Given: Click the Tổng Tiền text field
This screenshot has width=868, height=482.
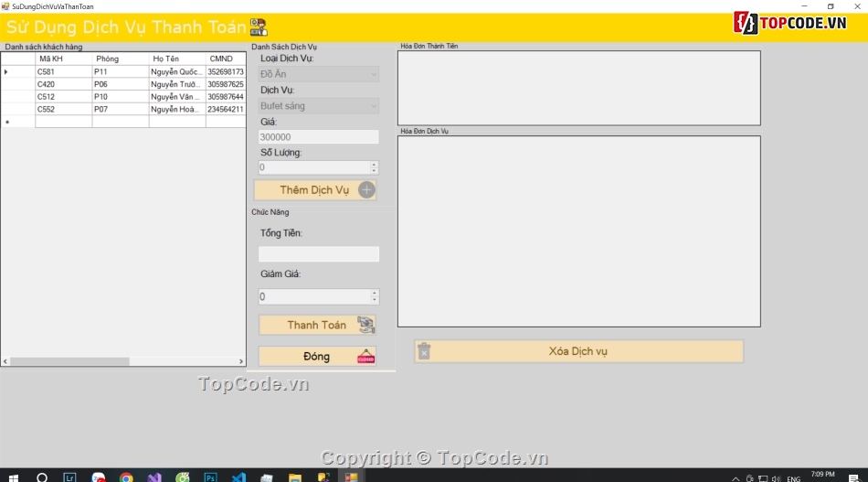Looking at the screenshot, I should pyautogui.click(x=318, y=253).
